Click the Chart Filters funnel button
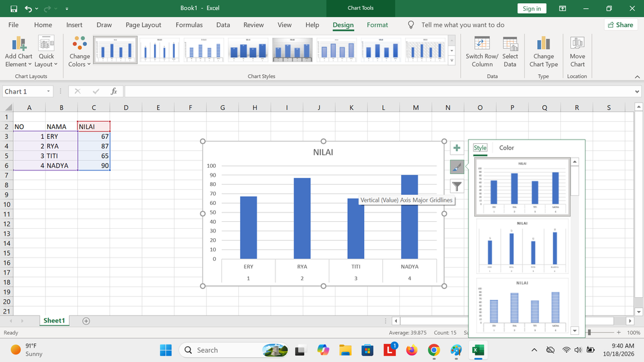This screenshot has height=362, width=644. [x=457, y=186]
